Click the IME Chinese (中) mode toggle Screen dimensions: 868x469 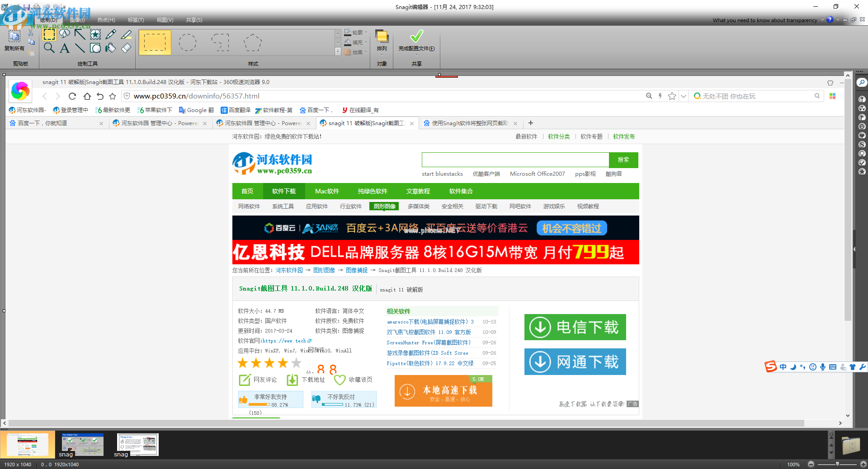(x=783, y=367)
